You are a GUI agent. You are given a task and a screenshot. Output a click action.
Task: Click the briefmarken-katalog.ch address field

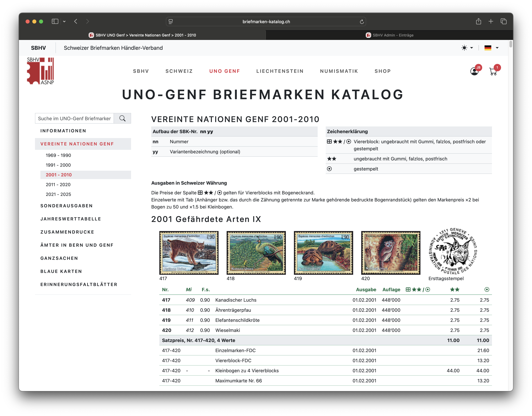point(266,21)
